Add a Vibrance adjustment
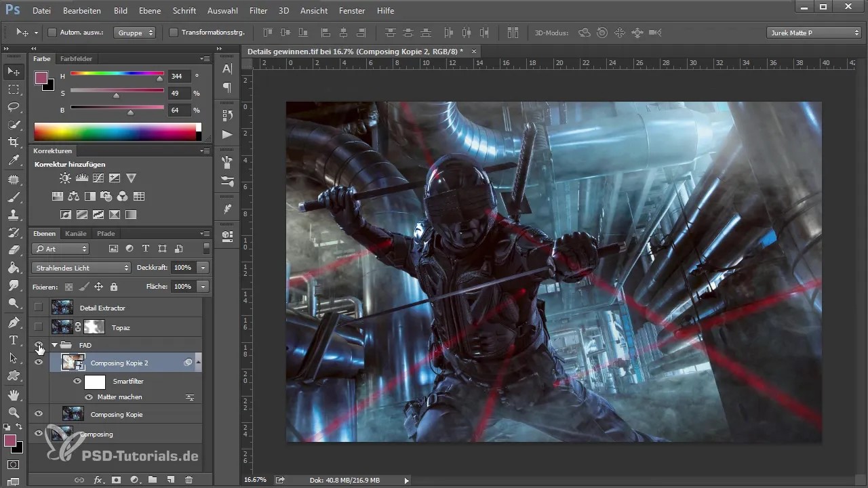Screen dimensions: 868x488 coord(131,178)
